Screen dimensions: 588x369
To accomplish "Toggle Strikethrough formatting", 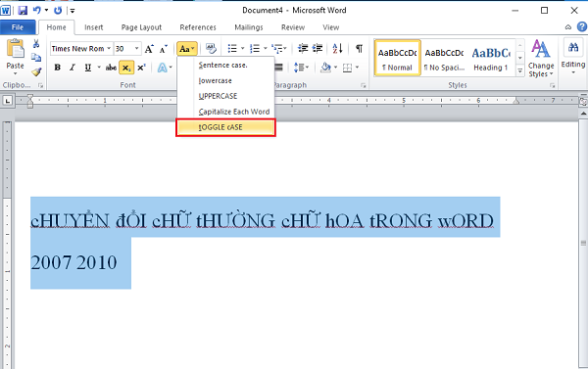I will (111, 68).
